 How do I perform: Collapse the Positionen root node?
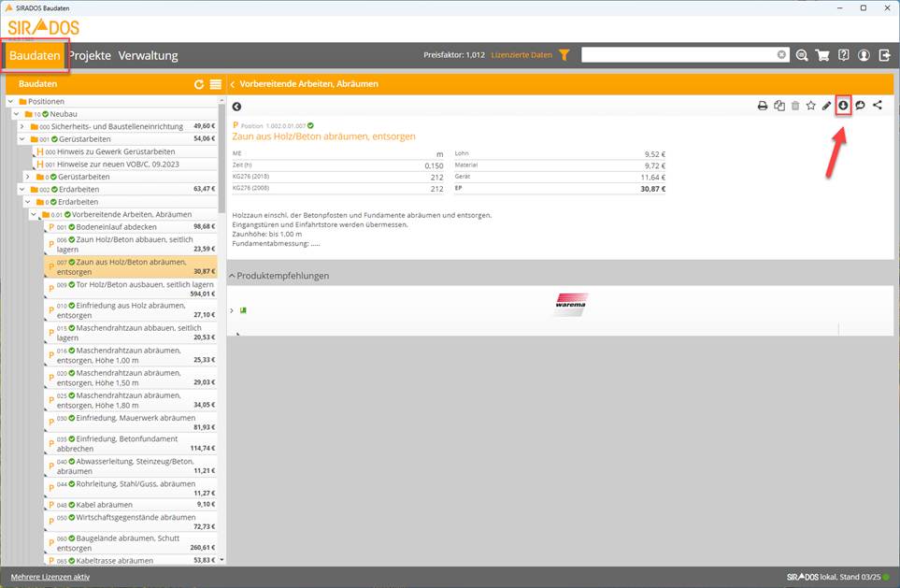10,102
